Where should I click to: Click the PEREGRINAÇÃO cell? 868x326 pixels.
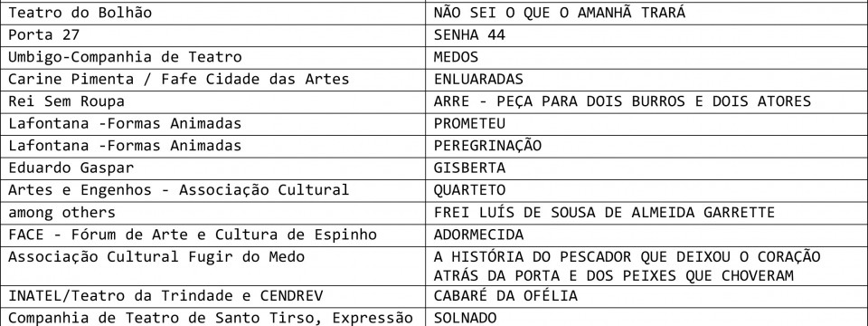(x=646, y=146)
